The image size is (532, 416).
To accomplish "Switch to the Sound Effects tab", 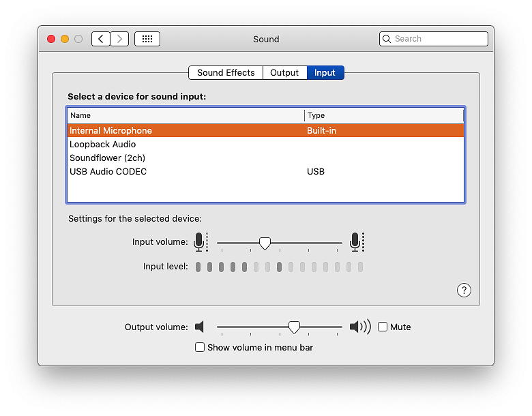I will pos(226,72).
